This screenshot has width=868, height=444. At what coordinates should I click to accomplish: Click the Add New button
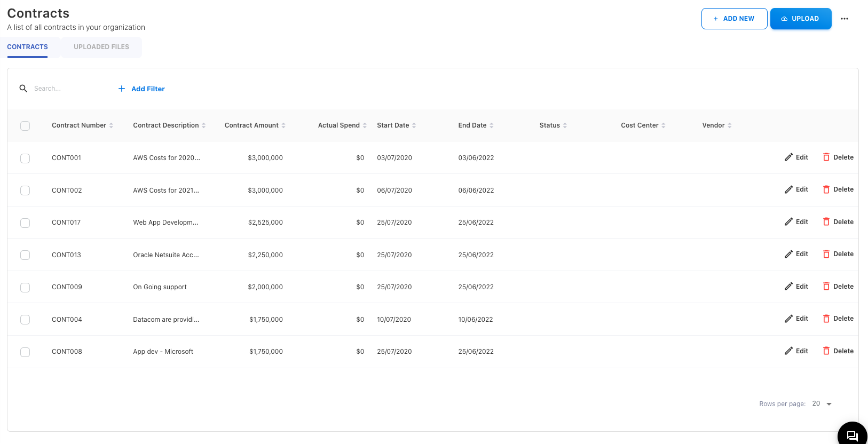click(734, 19)
